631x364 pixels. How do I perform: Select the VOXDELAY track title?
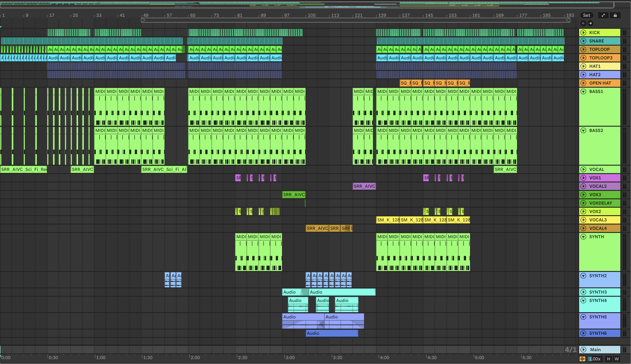tap(600, 203)
